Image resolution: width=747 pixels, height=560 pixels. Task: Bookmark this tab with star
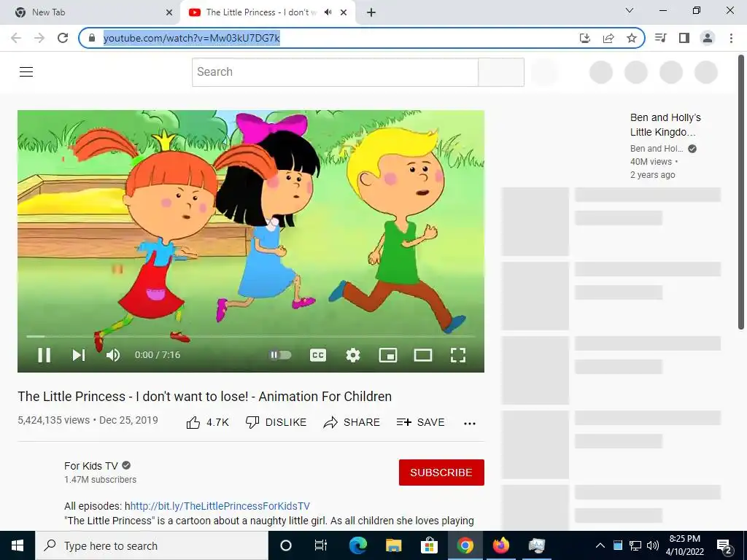coord(632,38)
